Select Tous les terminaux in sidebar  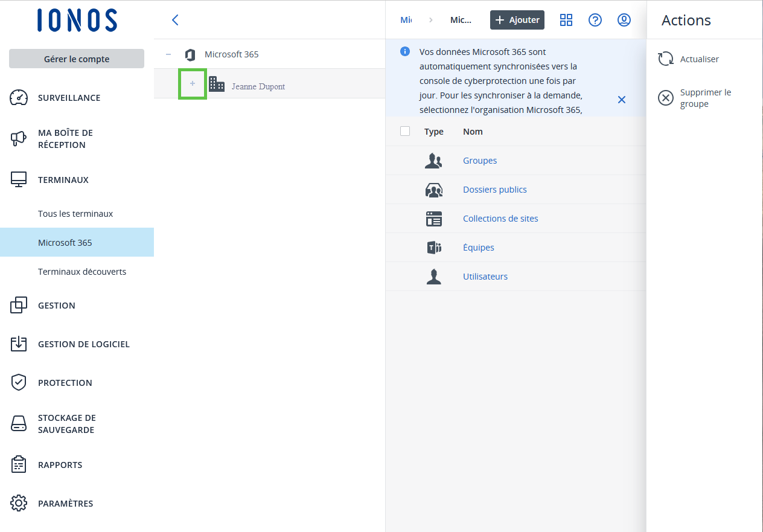(75, 214)
